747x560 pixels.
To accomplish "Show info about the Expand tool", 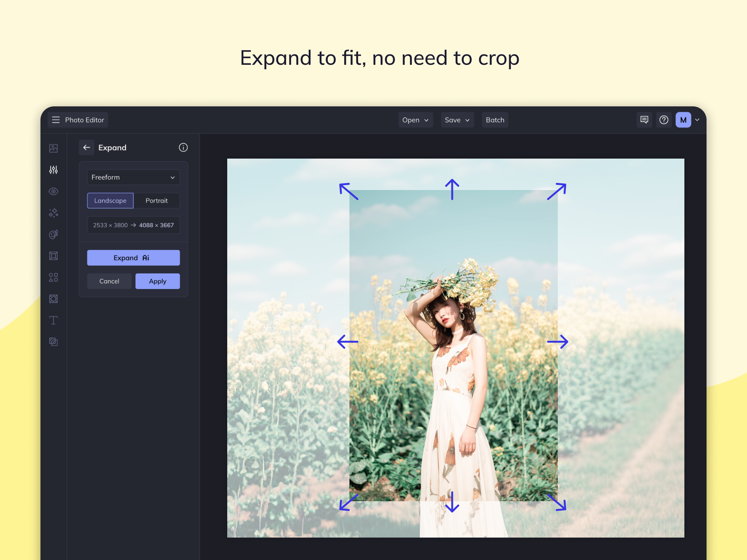I will 183,148.
